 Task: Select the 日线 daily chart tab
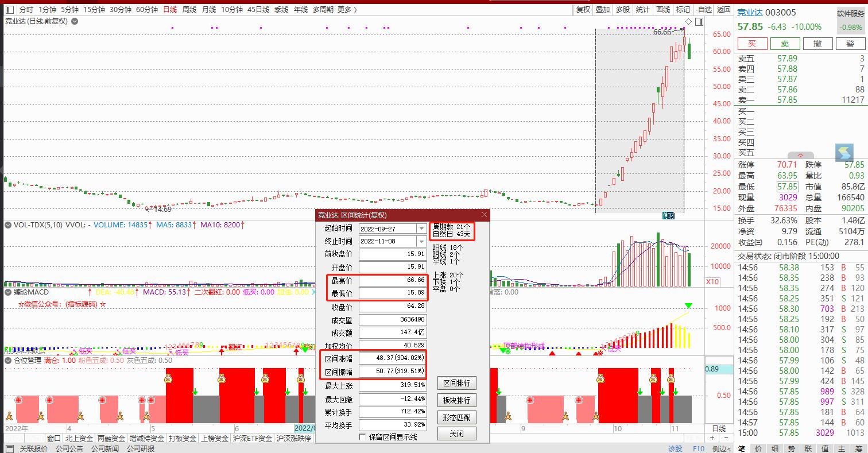[170, 10]
